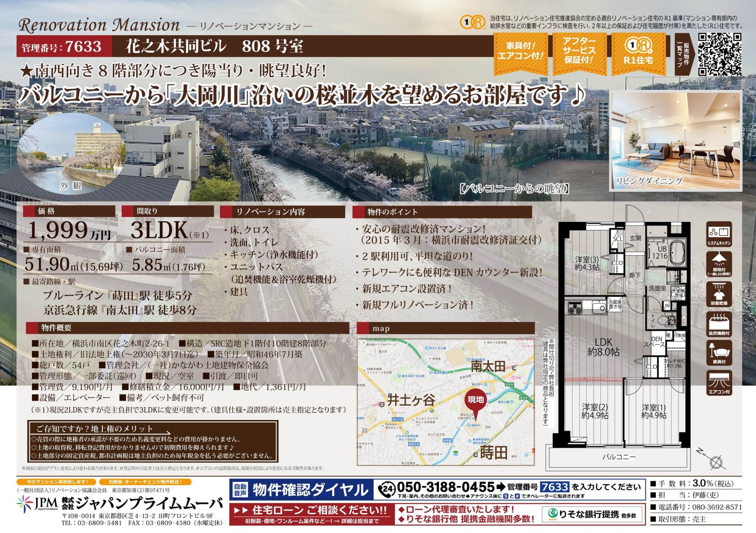
Task: Click the アフターサービス保証付 badge
Action: click(579, 53)
